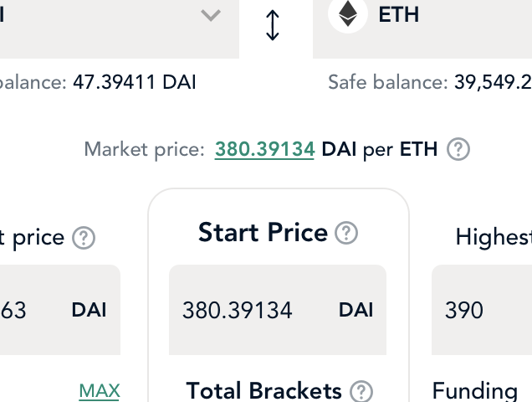Focus the Start Price input field
This screenshot has width=532, height=402.
click(278, 310)
